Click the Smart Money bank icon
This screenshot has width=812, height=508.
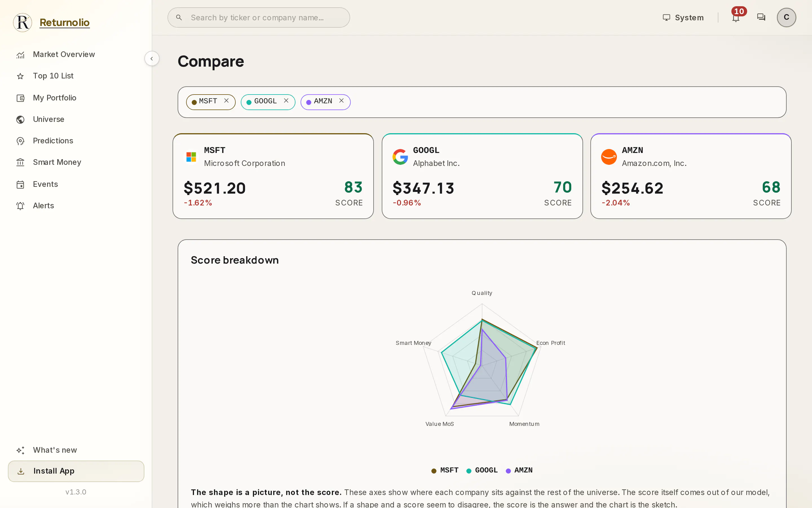point(21,163)
